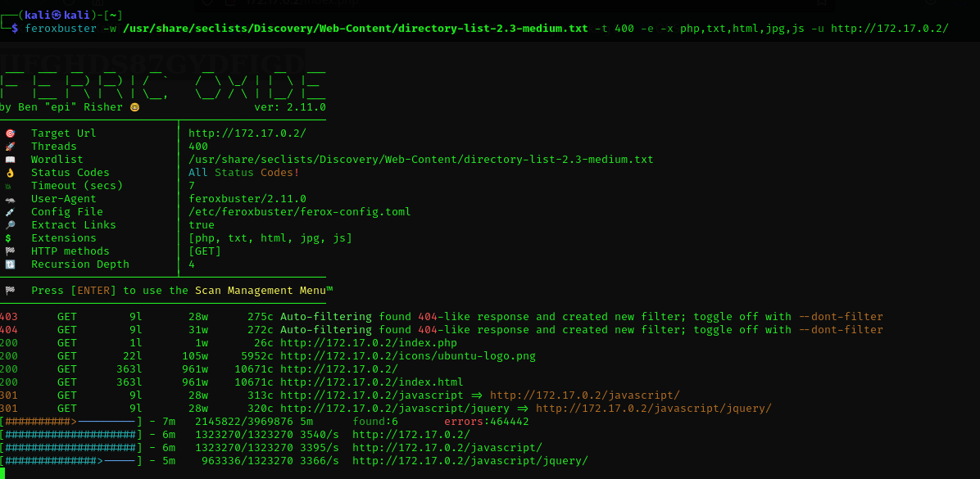Click the magnifying glass beside Extract Links
Viewport: 980px width, 479px height.
pos(10,225)
